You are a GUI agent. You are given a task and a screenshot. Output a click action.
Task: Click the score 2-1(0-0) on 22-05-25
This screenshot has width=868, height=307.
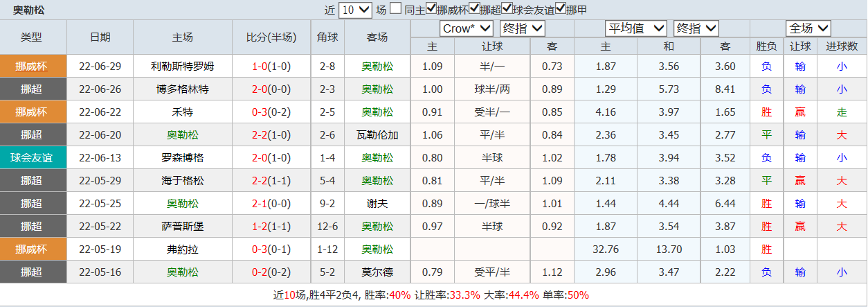tap(271, 204)
